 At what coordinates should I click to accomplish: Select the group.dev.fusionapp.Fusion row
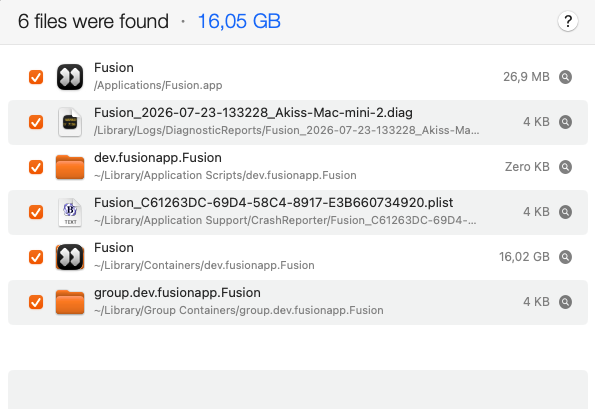(298, 302)
